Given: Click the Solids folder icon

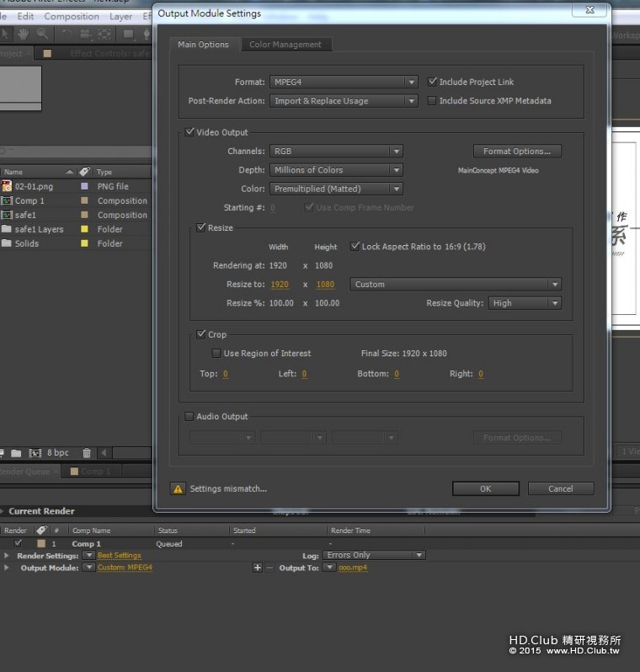Looking at the screenshot, I should coord(7,243).
